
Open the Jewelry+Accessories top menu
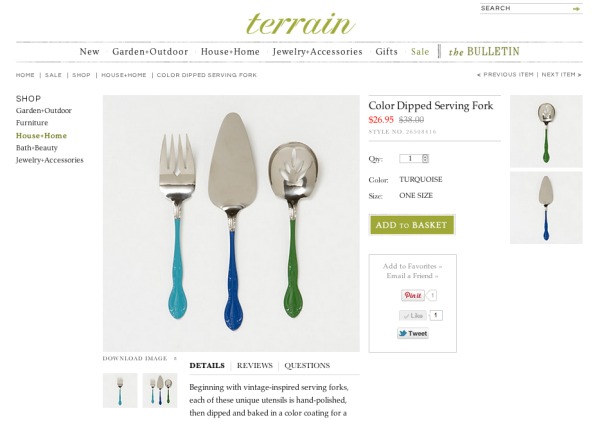pos(317,52)
